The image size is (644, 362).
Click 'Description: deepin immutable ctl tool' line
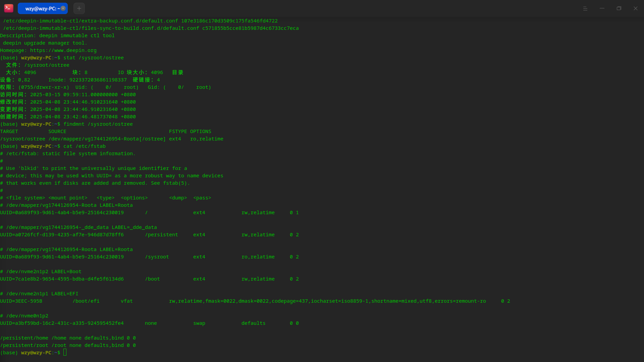[x=57, y=36]
